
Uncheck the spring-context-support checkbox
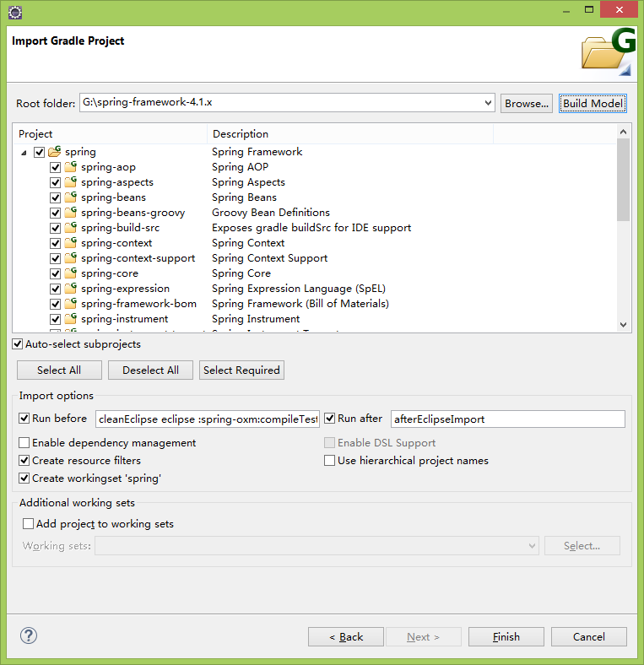[x=55, y=258]
